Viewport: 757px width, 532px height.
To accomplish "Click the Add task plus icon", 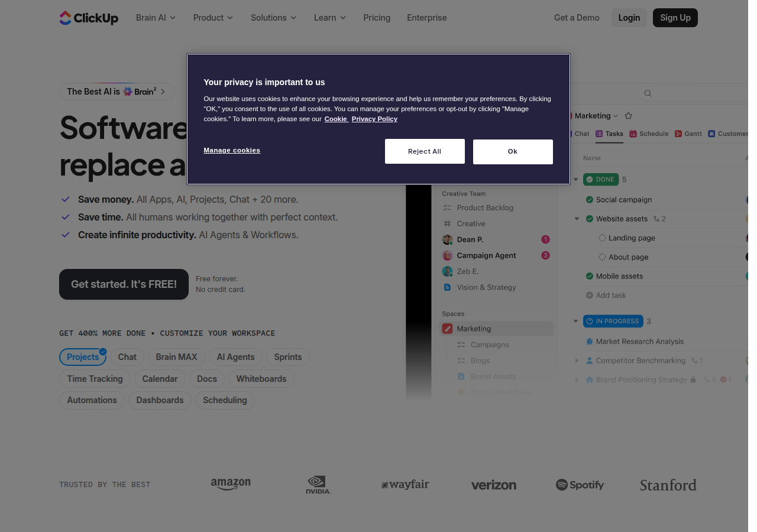I will pyautogui.click(x=590, y=295).
